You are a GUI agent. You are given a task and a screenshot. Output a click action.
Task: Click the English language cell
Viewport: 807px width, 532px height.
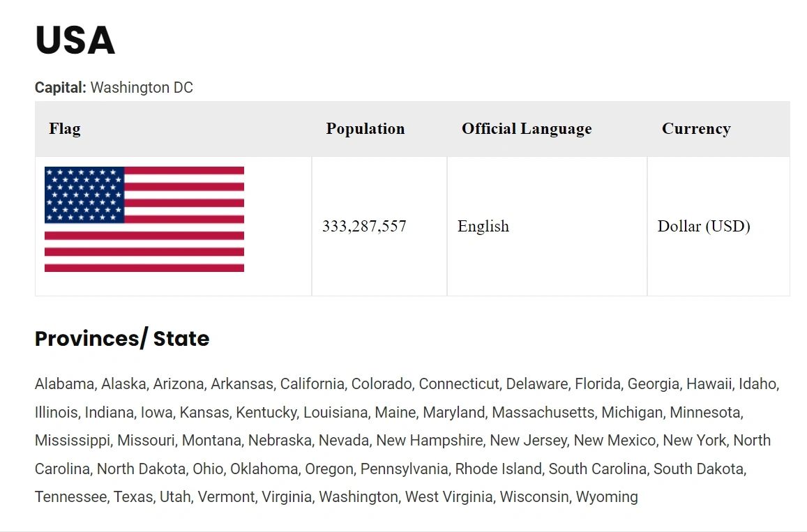tap(483, 226)
